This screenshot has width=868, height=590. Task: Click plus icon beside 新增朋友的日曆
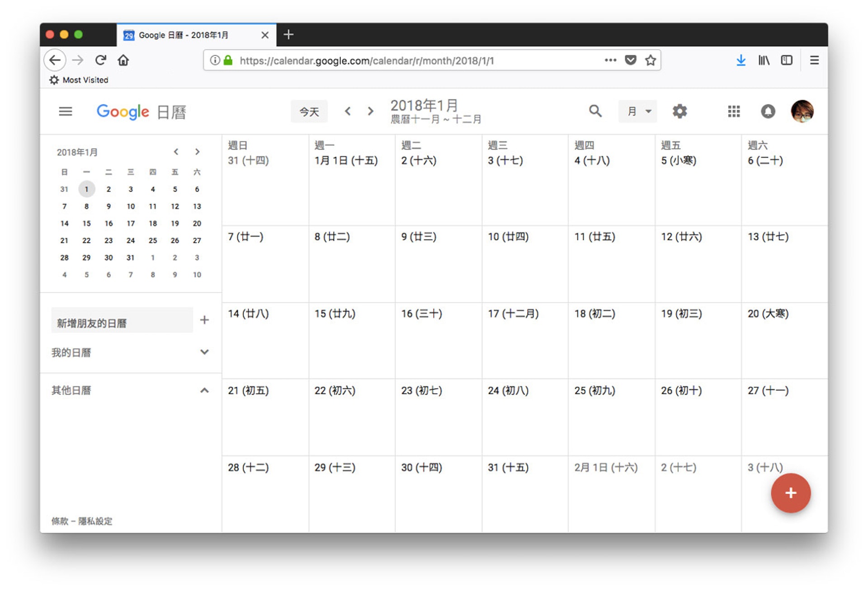(204, 320)
